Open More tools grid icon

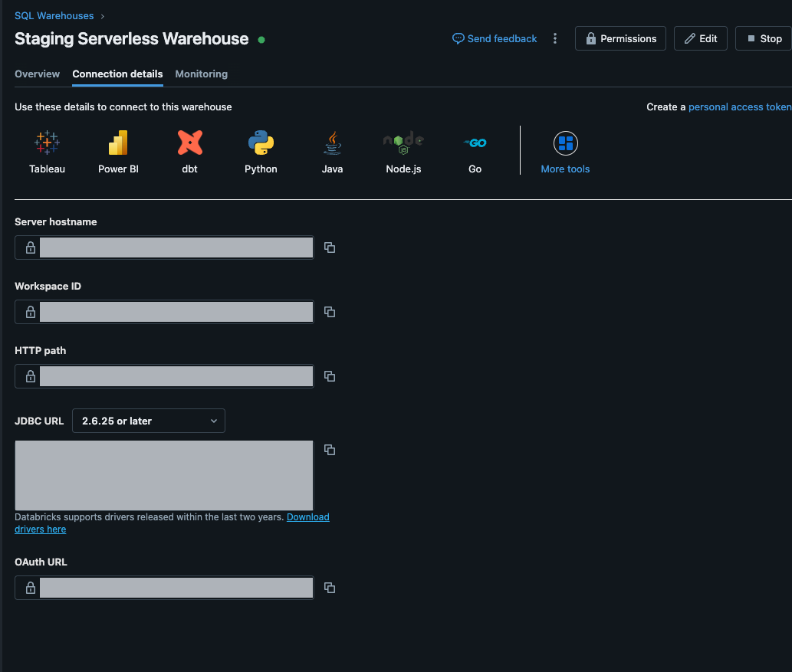(x=566, y=143)
